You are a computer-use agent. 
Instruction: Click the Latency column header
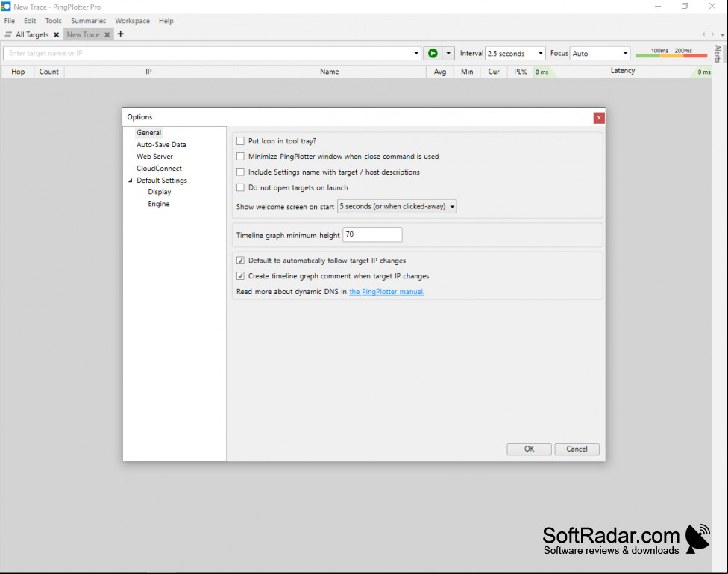[623, 71]
